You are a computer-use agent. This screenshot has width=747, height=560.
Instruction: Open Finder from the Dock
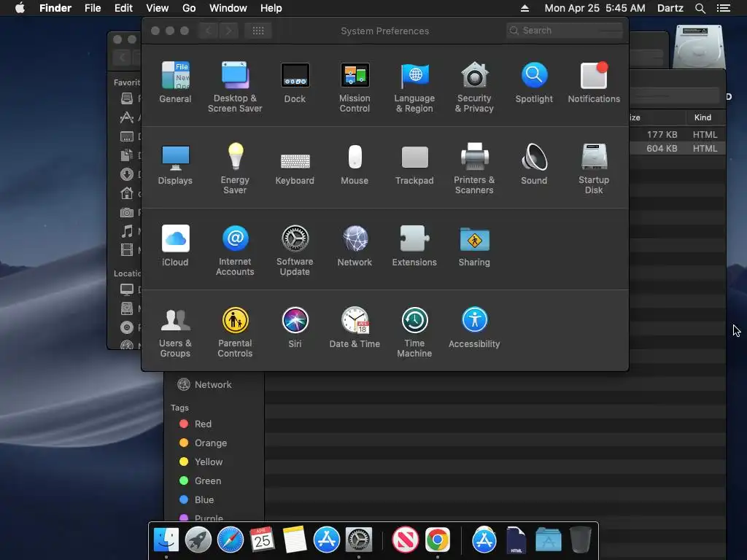[x=166, y=540]
